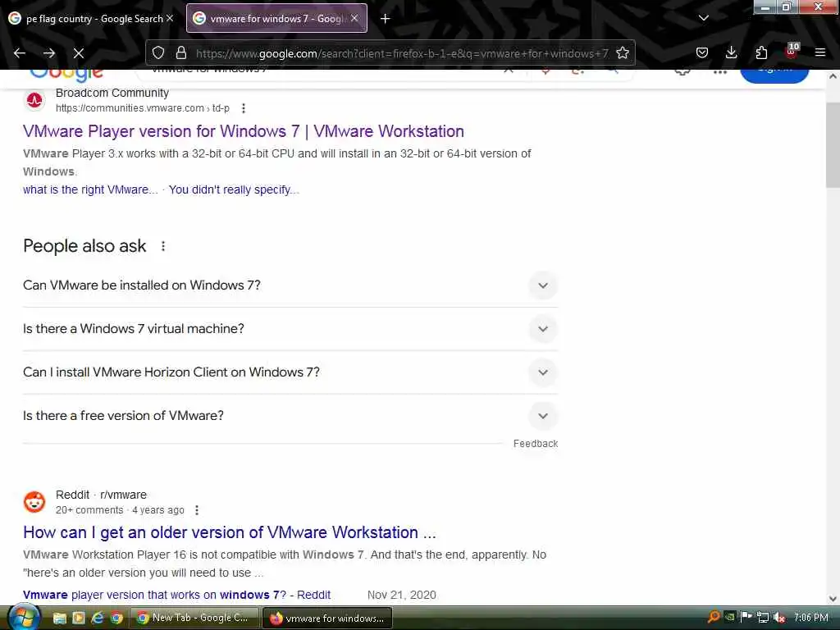Screen dimensions: 840x630
Task: Close the 'pe flag country' tab
Action: 170,18
